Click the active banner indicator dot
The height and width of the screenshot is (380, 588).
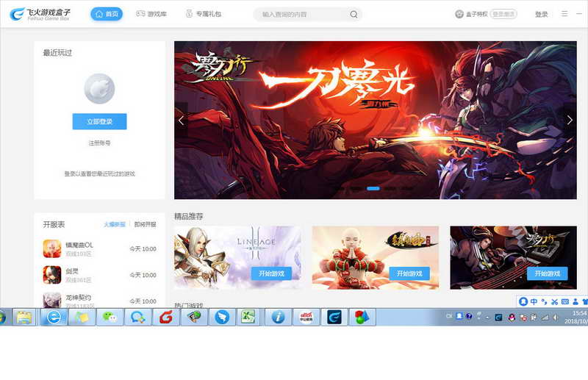(373, 188)
